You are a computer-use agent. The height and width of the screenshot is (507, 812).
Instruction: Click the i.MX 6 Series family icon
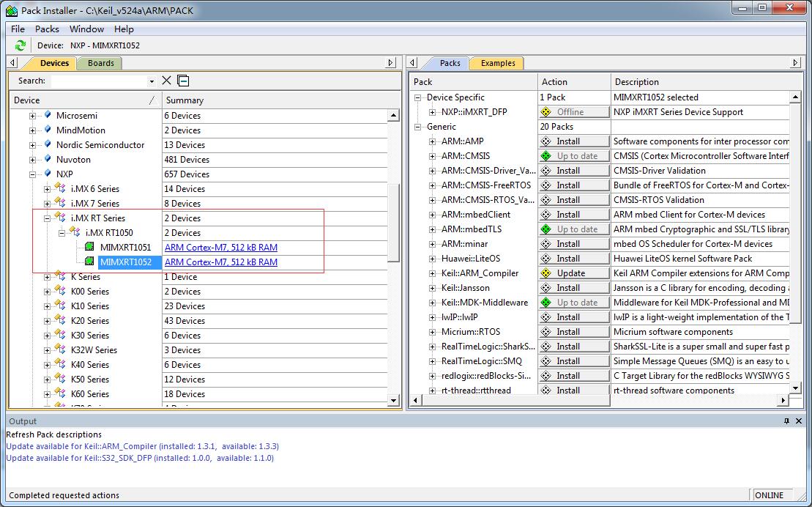(x=61, y=188)
